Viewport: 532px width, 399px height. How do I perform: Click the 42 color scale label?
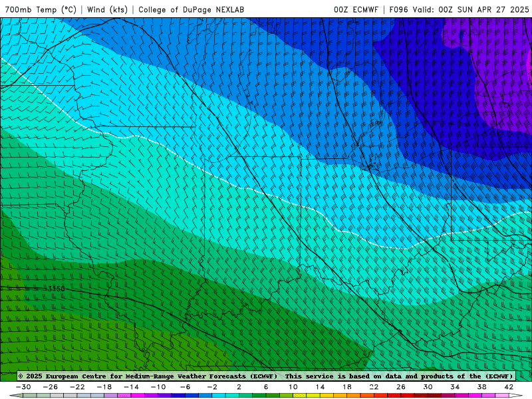click(x=509, y=387)
